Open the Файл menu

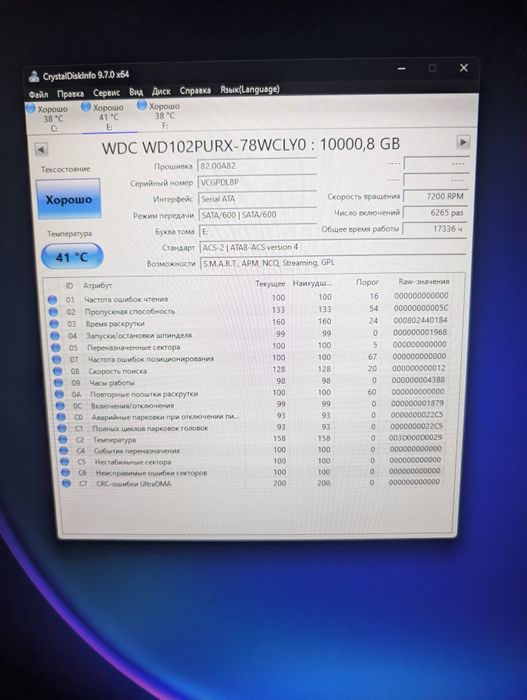click(x=38, y=94)
